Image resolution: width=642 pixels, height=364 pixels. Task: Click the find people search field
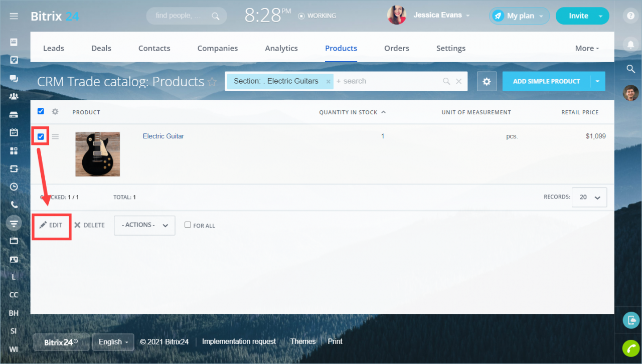coord(187,16)
